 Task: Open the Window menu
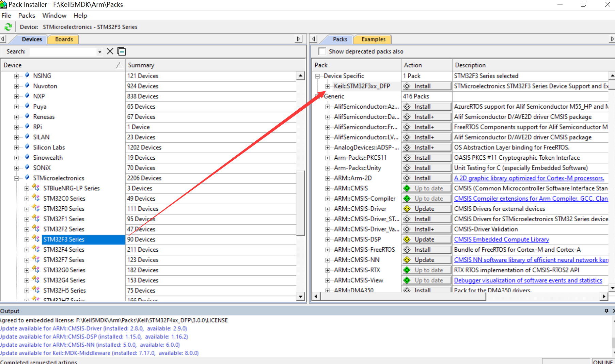click(54, 15)
